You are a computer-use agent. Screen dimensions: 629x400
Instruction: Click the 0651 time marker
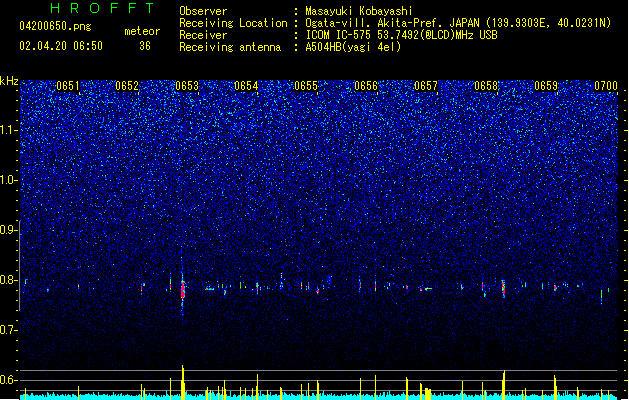tap(68, 86)
